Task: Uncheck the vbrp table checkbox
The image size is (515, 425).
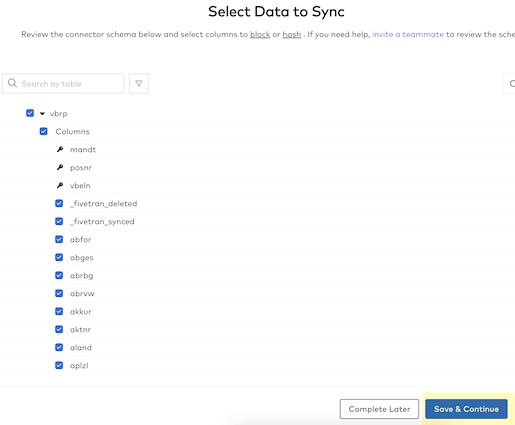Action: [x=30, y=113]
